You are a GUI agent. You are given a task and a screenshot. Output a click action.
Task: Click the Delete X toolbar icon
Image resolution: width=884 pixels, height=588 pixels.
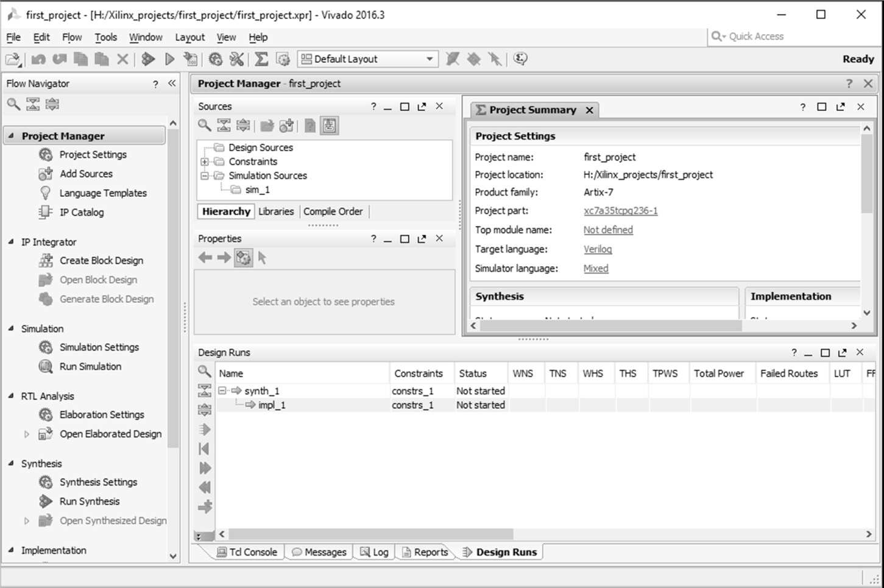point(122,59)
